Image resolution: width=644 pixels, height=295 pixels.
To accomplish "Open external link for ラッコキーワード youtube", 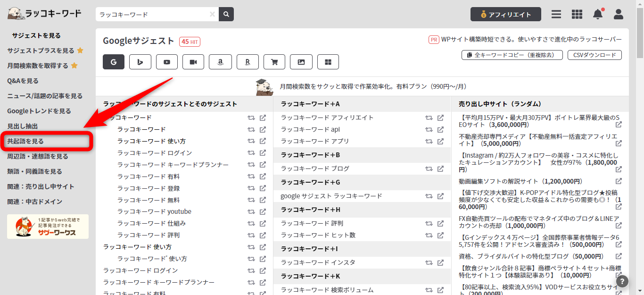I will click(263, 211).
